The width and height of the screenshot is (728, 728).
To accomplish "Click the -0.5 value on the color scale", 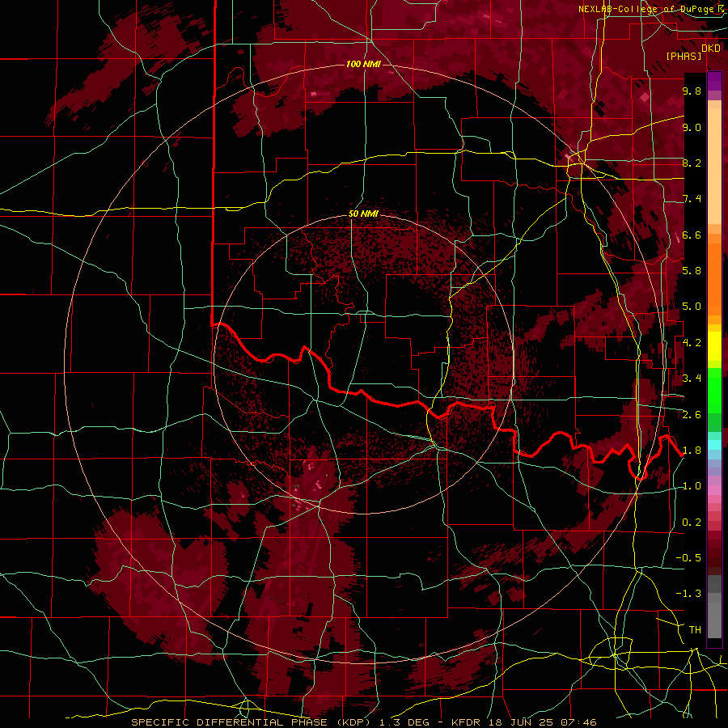I will 688,558.
